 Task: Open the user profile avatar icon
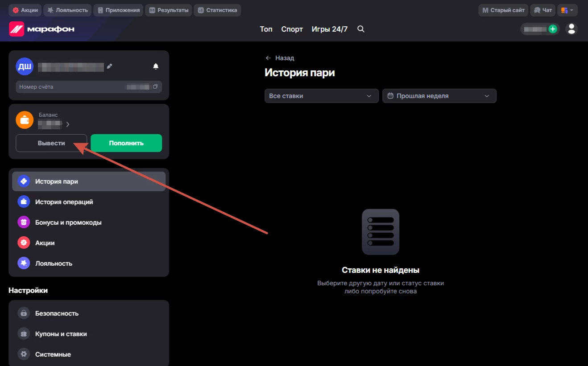[571, 29]
